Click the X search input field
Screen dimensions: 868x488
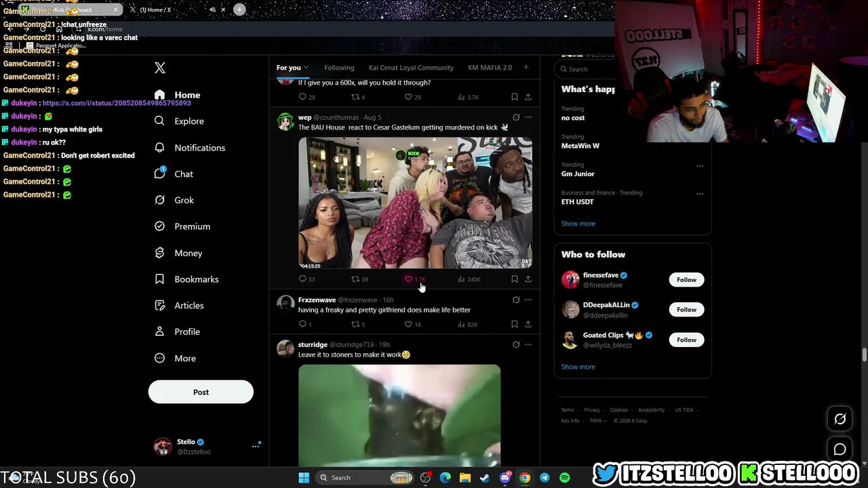[585, 69]
